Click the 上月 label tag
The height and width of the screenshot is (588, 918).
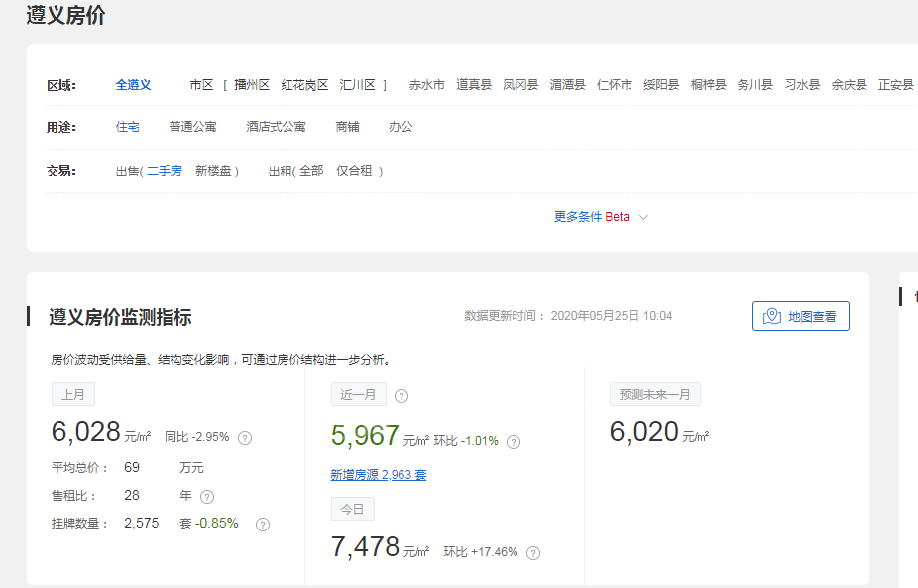tap(73, 394)
